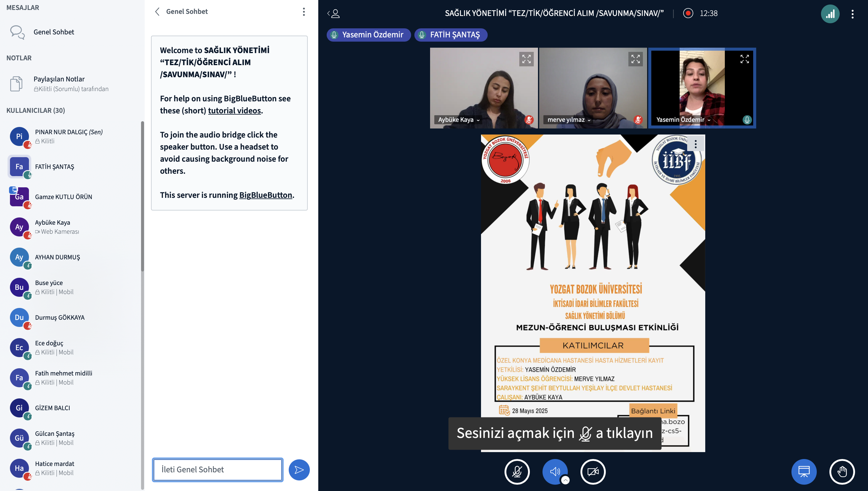Image resolution: width=868 pixels, height=491 pixels.
Task: Click the Ec avatar of Ece doğuç
Action: 19,348
